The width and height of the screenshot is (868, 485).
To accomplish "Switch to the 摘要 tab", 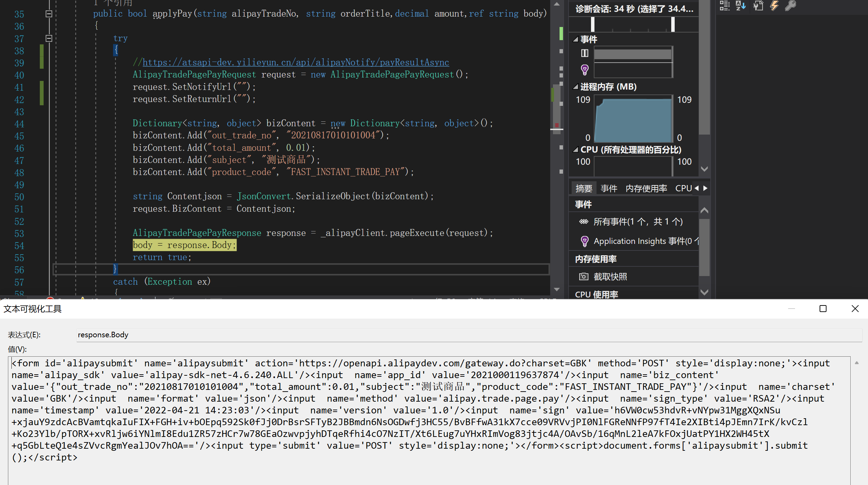I will coord(584,188).
